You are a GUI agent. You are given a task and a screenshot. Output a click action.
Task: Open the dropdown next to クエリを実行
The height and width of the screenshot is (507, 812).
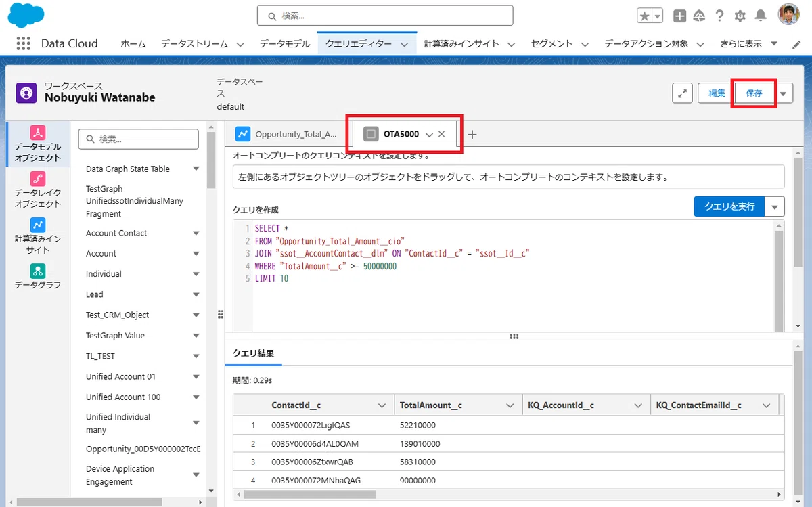[775, 206]
